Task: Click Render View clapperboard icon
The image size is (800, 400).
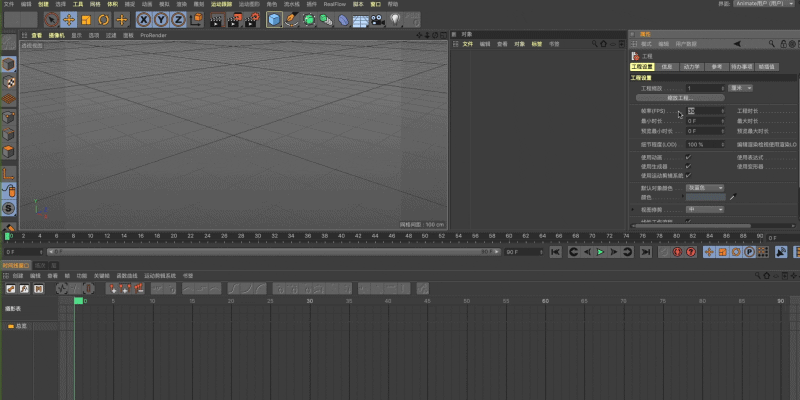Action: pos(217,20)
